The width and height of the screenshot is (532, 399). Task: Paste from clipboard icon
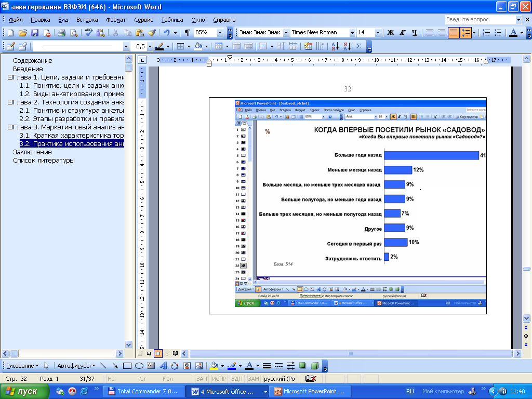coord(139,33)
